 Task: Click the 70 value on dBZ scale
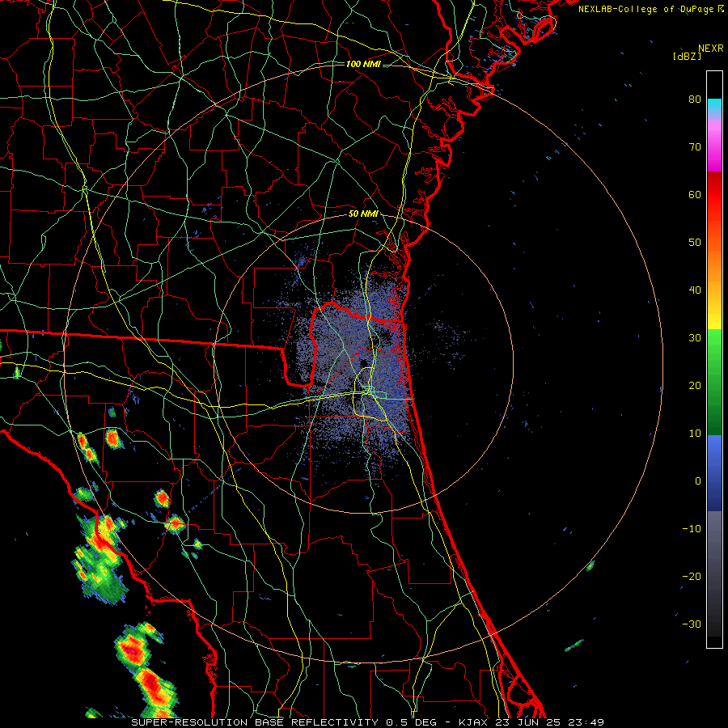(x=695, y=147)
